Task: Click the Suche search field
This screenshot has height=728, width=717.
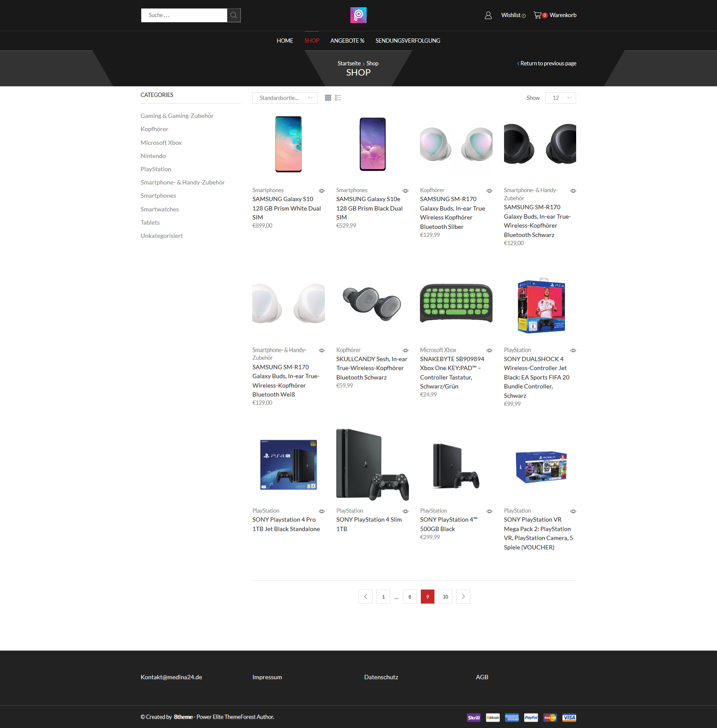Action: tap(184, 15)
